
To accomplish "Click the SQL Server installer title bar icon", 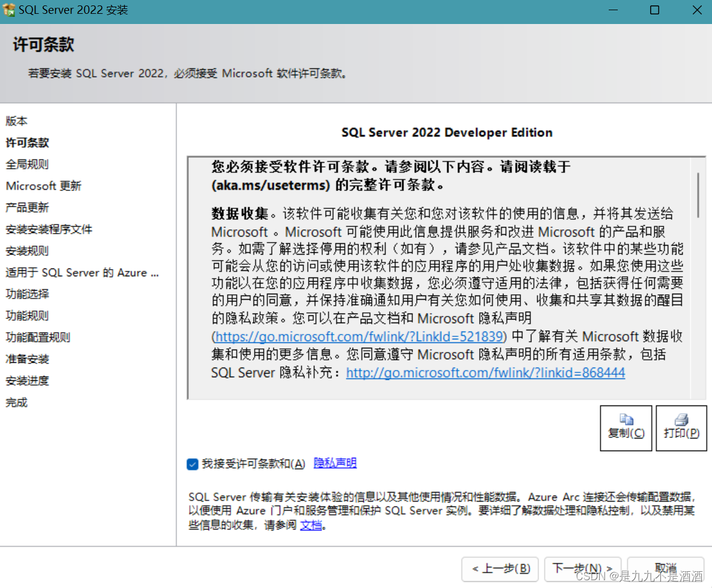I will [8, 10].
